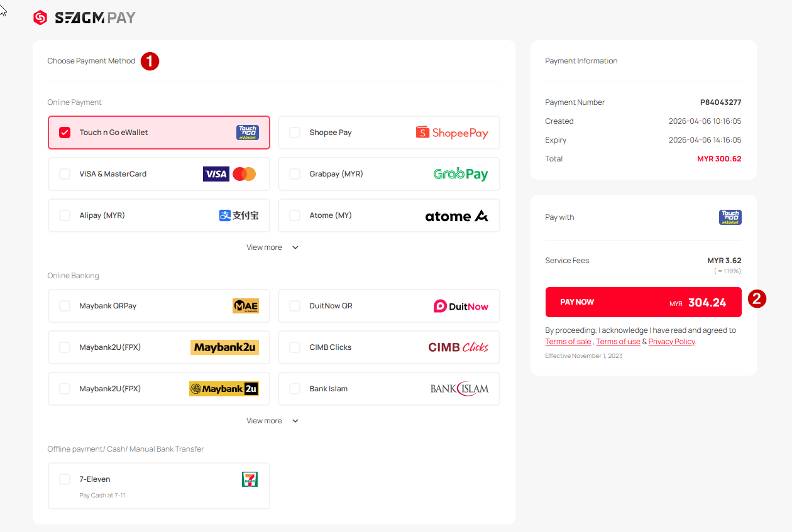Viewport: 792px width, 532px height.
Task: Open the Privacy Policy link
Action: [x=671, y=342]
